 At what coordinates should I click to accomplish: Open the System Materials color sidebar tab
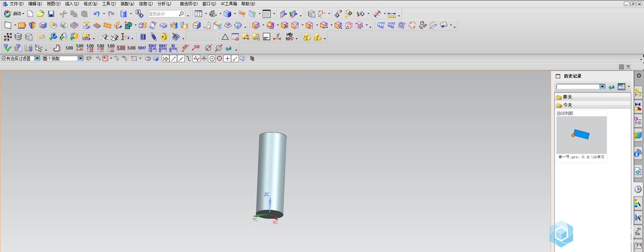point(638,203)
